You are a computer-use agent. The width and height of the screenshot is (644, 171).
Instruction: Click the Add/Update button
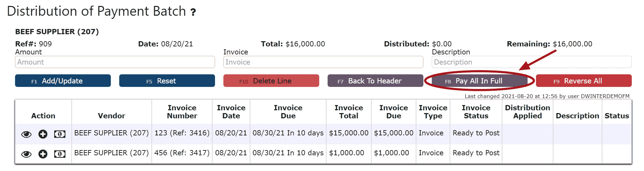pyautogui.click(x=63, y=81)
